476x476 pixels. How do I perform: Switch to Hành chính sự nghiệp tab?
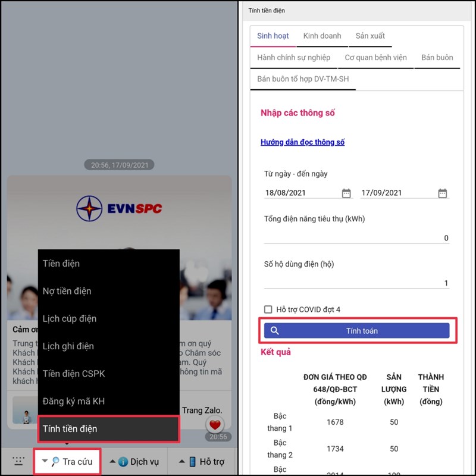coord(293,58)
